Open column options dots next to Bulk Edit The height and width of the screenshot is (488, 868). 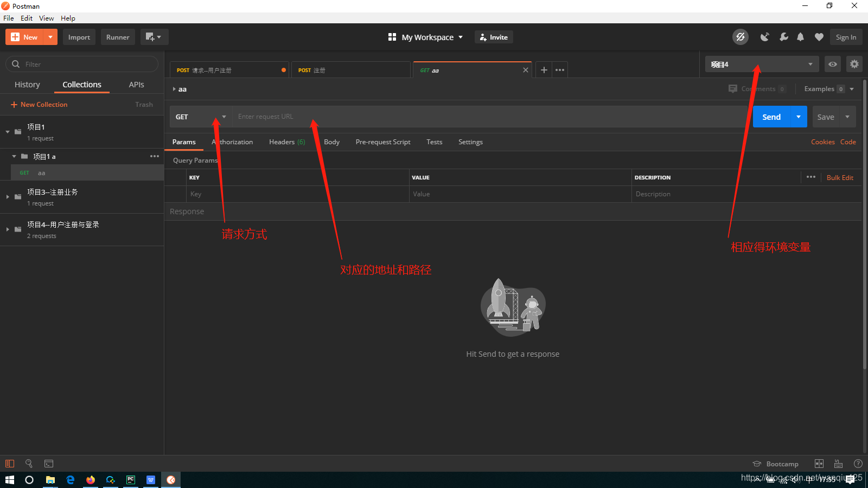point(811,177)
